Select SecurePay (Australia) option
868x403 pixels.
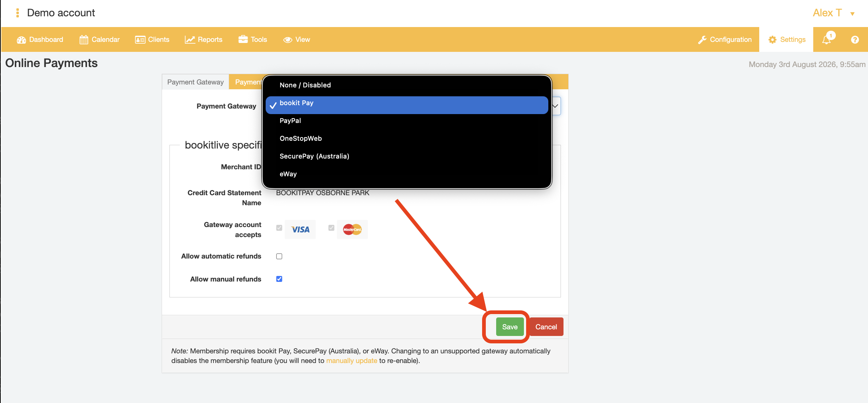click(407, 156)
